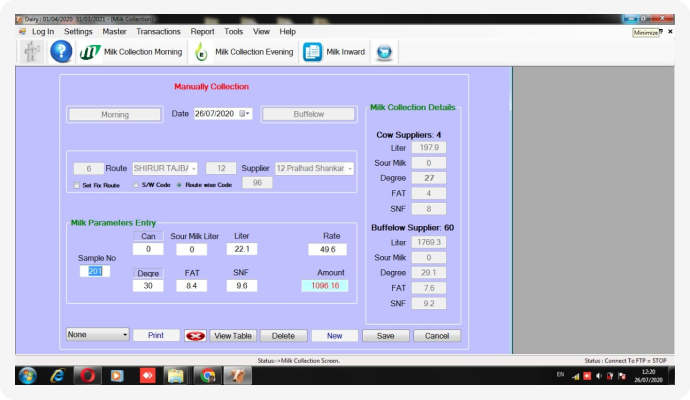Select the Route wise Code radio button
Image resolution: width=690 pixels, height=400 pixels.
179,185
